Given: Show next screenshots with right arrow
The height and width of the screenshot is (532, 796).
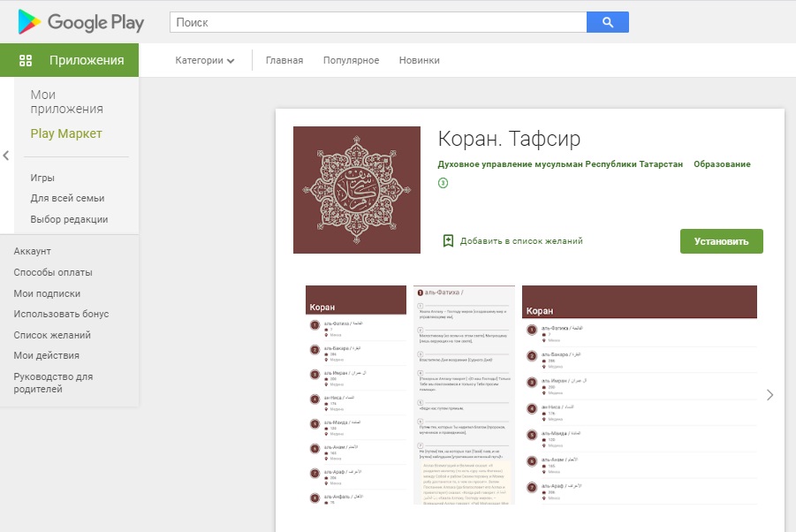Looking at the screenshot, I should point(769,395).
